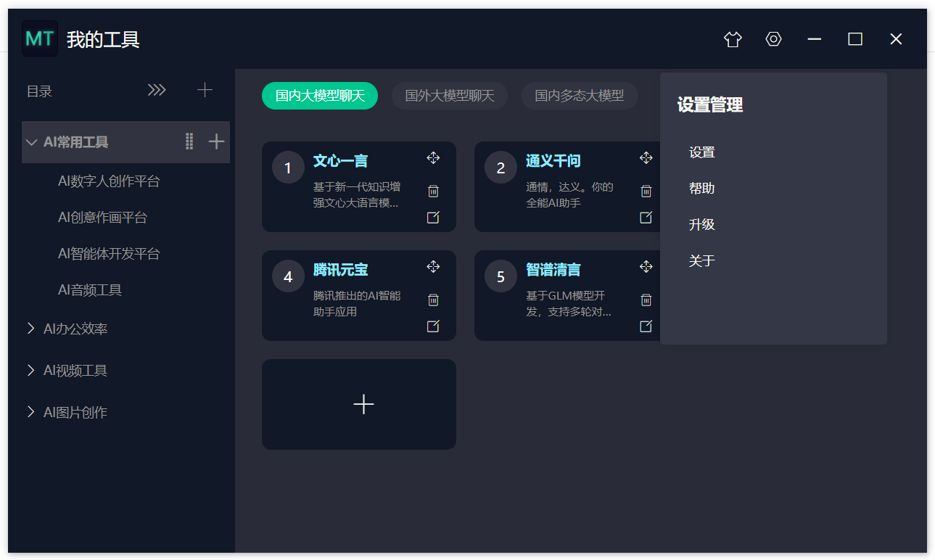
Task: Click the 目录 sidebar heading
Action: [40, 91]
